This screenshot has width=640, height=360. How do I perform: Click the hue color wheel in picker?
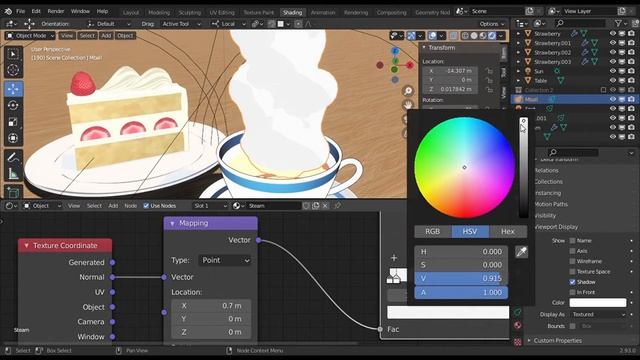(464, 167)
